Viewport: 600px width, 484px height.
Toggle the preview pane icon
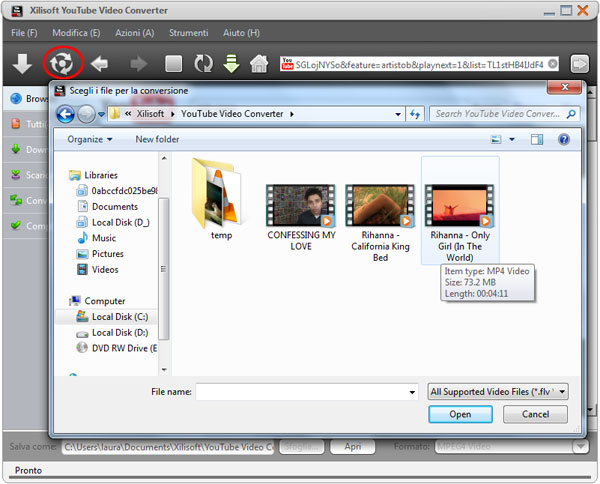(x=537, y=139)
